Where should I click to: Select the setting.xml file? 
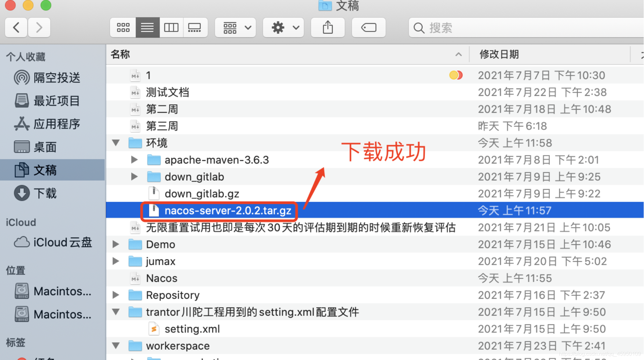(192, 329)
